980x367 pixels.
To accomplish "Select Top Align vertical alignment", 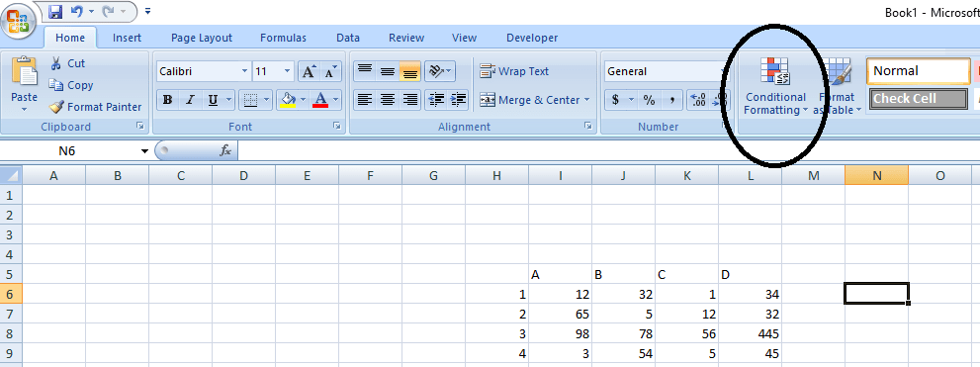I will (x=365, y=71).
